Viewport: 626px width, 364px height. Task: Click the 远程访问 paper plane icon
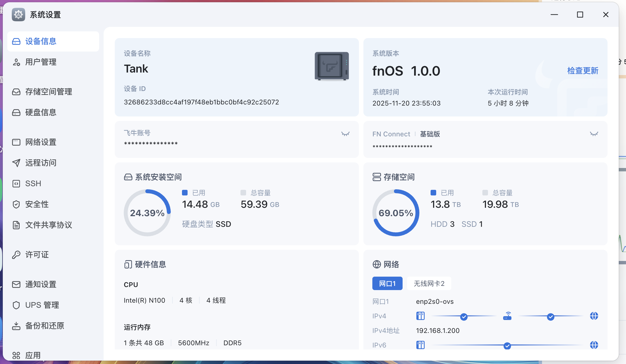click(16, 163)
